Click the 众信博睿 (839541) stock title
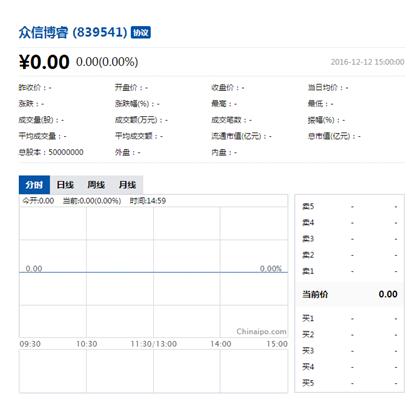The height and width of the screenshot is (403, 418). click(73, 32)
